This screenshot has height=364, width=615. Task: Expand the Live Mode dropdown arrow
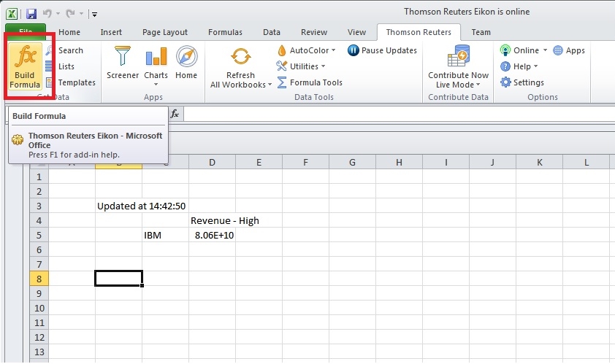(478, 85)
